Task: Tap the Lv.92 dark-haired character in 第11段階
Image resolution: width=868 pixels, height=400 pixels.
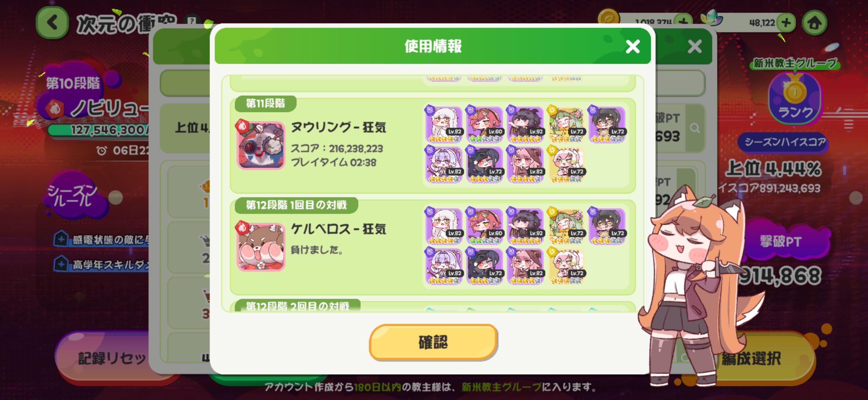Action: click(x=525, y=125)
